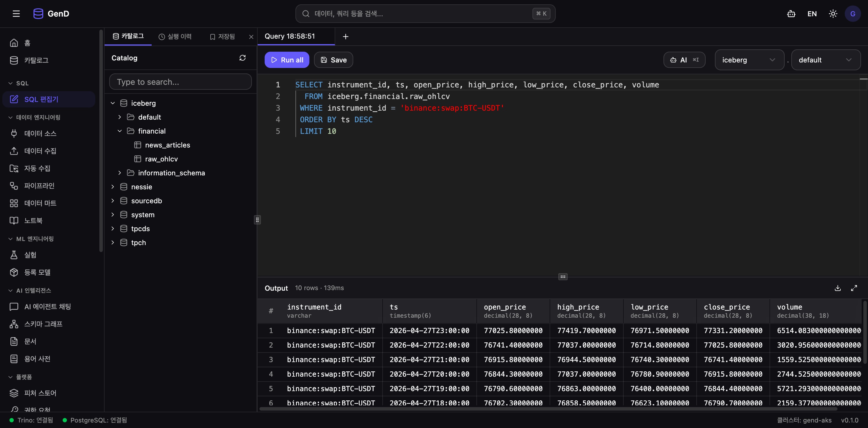Collapse the AI 인텔리전스 section
Image resolution: width=868 pixels, height=428 pixels.
coord(29,290)
